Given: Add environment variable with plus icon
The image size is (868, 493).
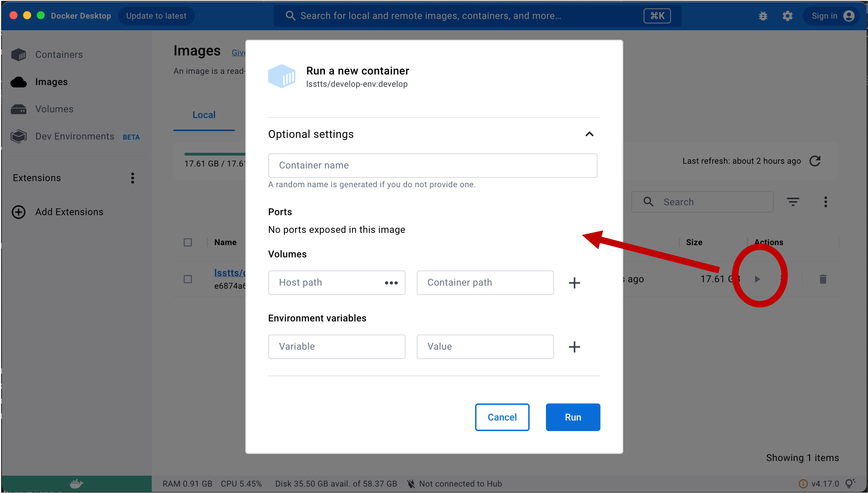Looking at the screenshot, I should pos(574,347).
